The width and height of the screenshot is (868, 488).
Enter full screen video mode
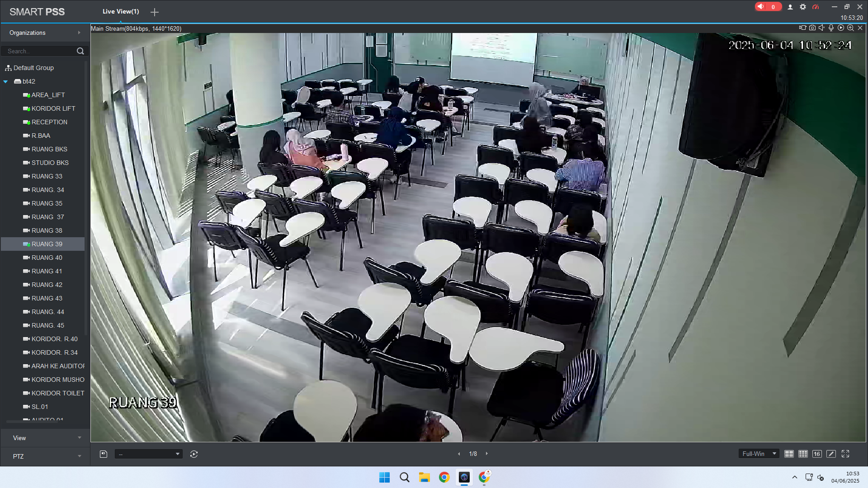coord(845,454)
